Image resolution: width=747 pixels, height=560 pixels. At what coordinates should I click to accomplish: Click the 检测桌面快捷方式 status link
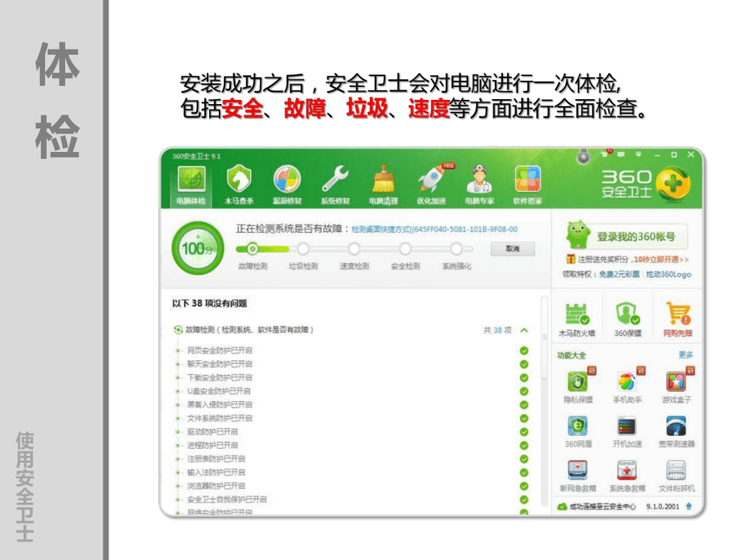pos(434,229)
